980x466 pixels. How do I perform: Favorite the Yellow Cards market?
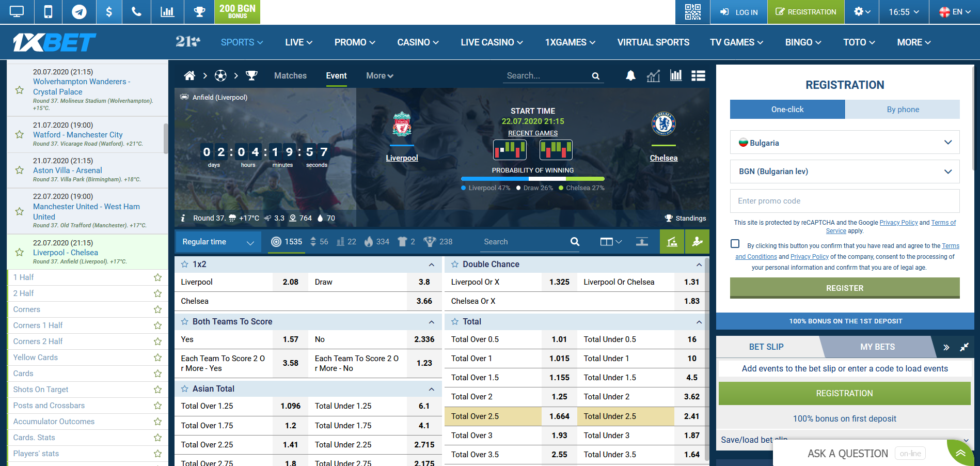157,358
